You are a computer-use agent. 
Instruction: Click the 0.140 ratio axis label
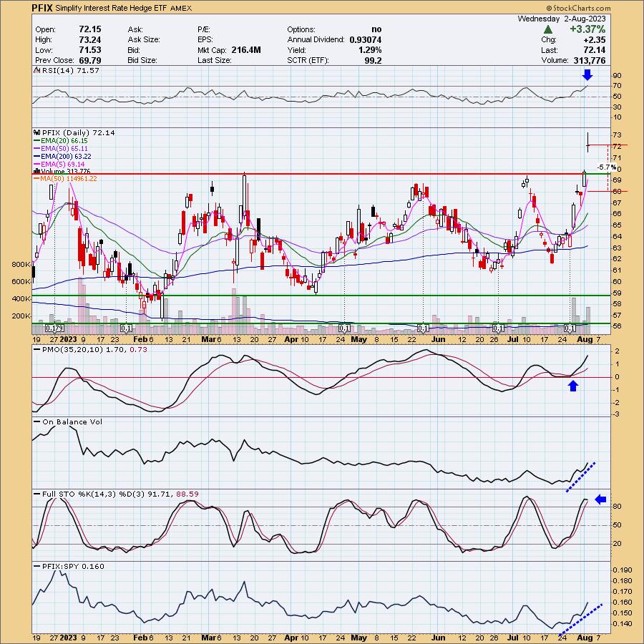[x=623, y=623]
